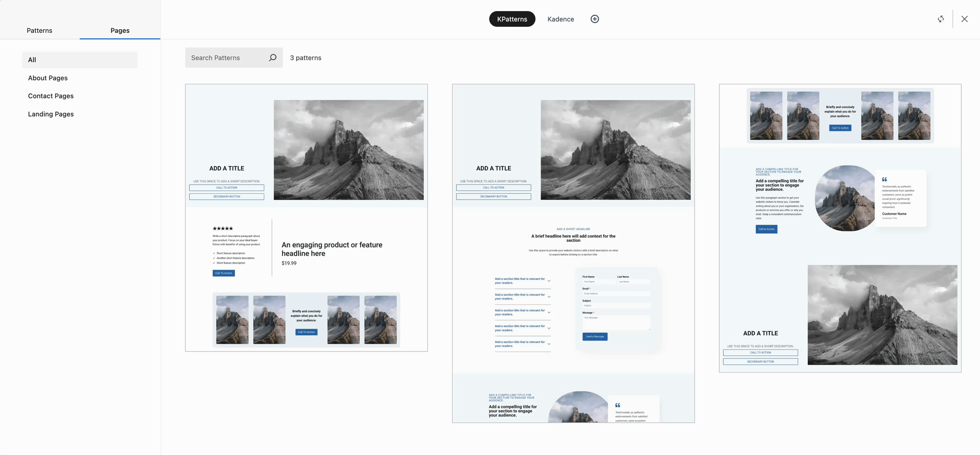
Task: Select the third page pattern preview
Action: coord(840,227)
